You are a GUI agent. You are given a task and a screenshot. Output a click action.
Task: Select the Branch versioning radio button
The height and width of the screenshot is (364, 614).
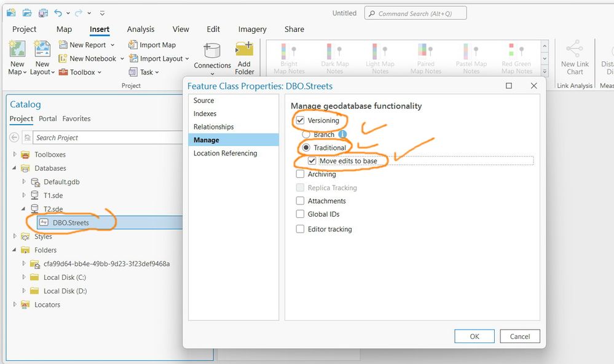coord(306,134)
